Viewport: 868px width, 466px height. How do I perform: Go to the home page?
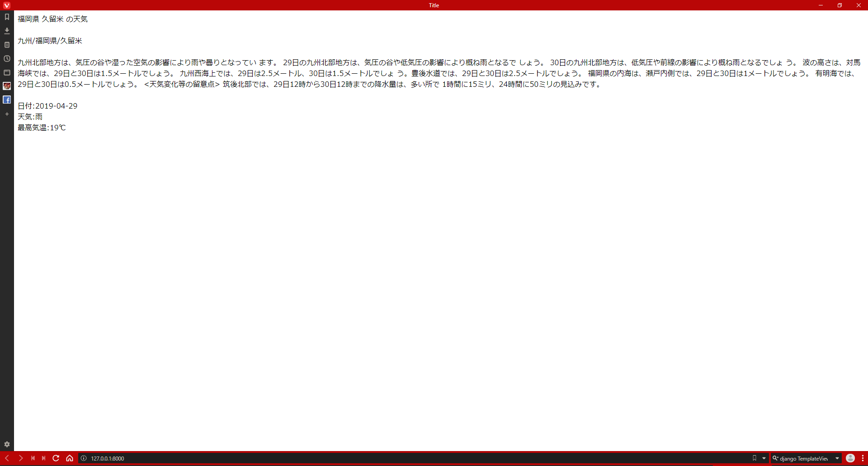(70, 458)
